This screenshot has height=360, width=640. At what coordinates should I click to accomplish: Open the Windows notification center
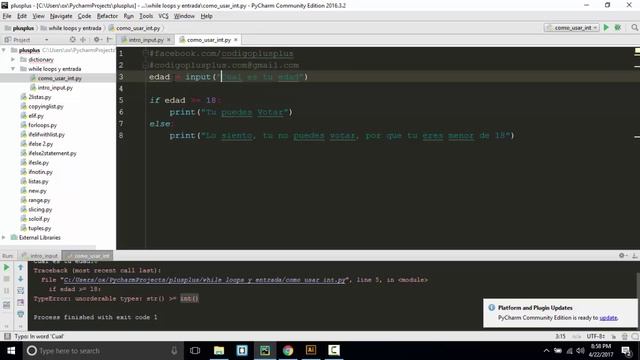pos(626,351)
